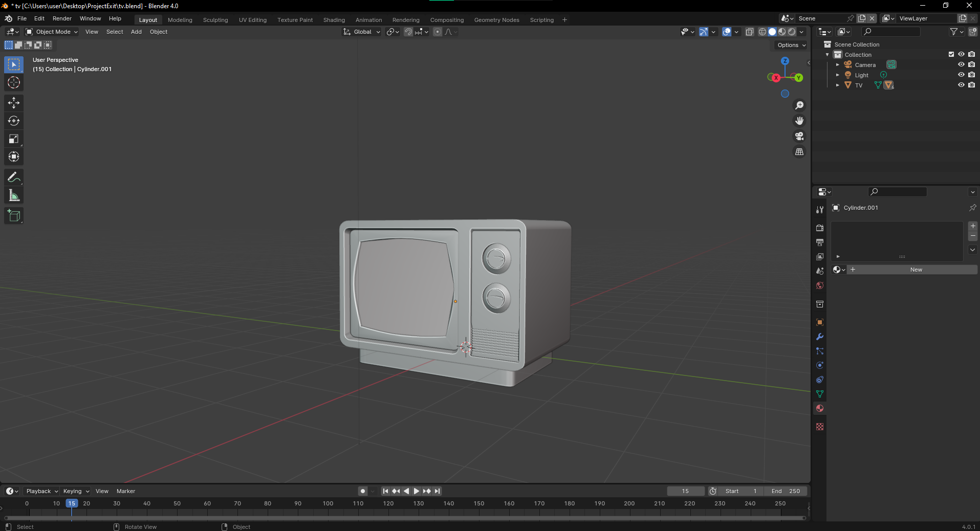Select the Annotate pencil tool
Image resolution: width=980 pixels, height=531 pixels.
14,178
